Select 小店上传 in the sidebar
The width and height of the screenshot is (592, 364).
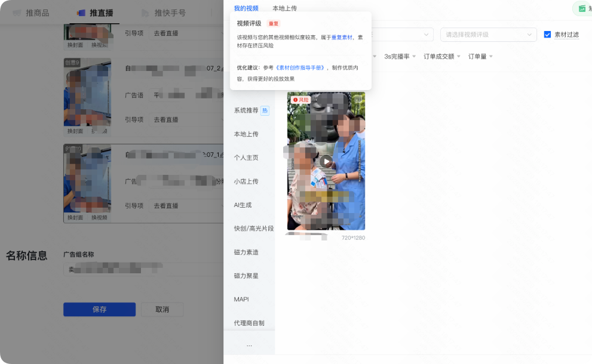(x=246, y=181)
